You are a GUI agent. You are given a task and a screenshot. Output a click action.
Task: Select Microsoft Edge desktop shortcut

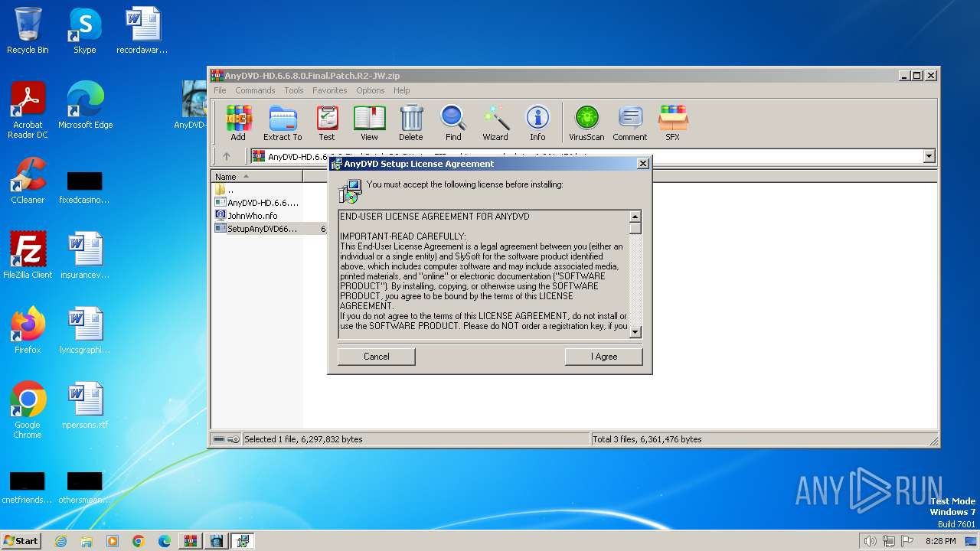(85, 106)
